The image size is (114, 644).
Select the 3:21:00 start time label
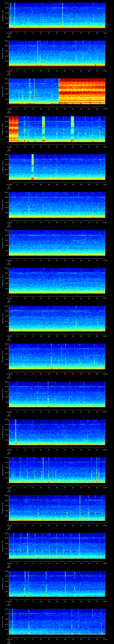9,298
